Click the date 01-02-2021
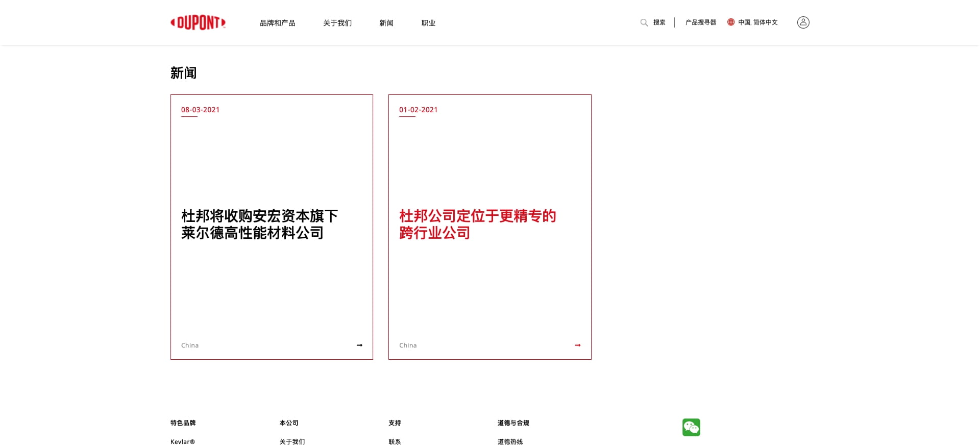The height and width of the screenshot is (446, 980). pos(418,110)
